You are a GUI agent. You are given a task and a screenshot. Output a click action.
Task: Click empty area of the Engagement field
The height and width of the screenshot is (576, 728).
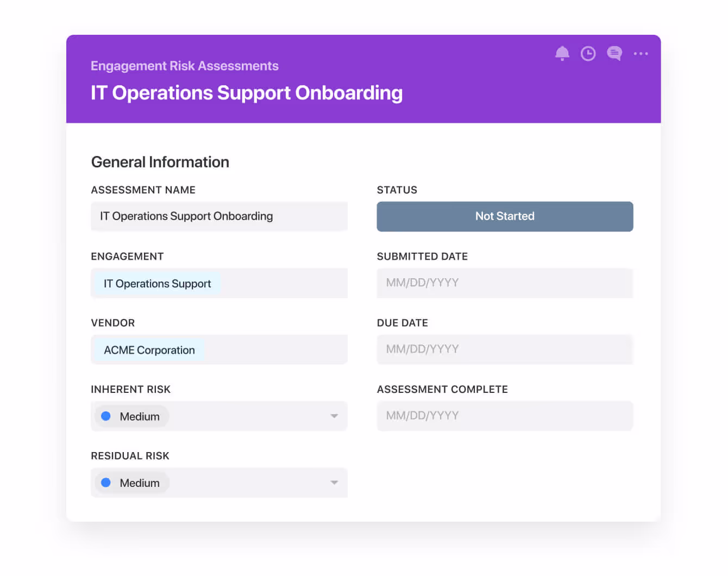285,284
